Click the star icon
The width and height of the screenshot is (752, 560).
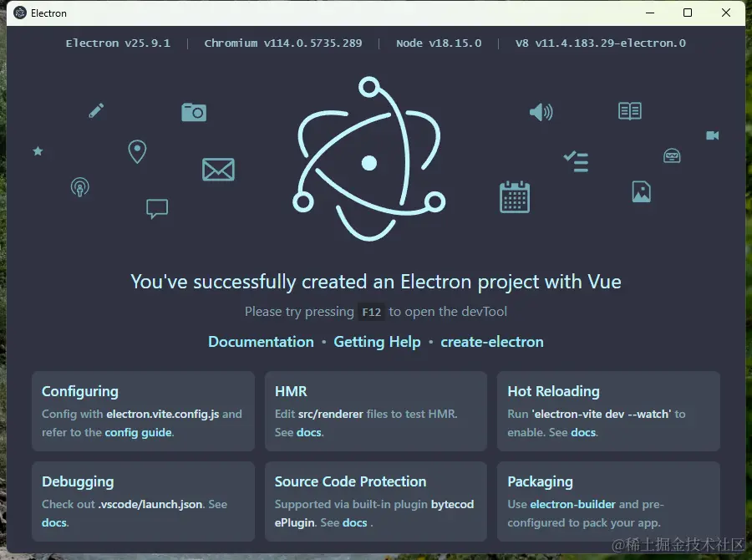(38, 151)
